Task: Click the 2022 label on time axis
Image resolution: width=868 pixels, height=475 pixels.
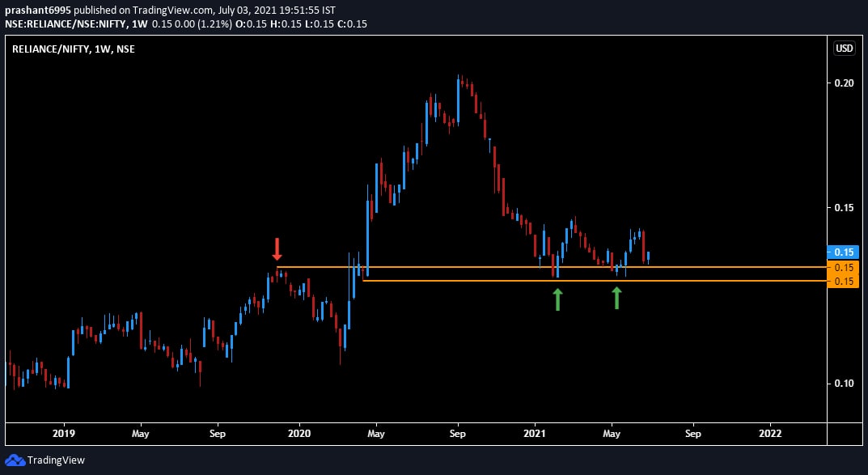Action: click(x=770, y=434)
